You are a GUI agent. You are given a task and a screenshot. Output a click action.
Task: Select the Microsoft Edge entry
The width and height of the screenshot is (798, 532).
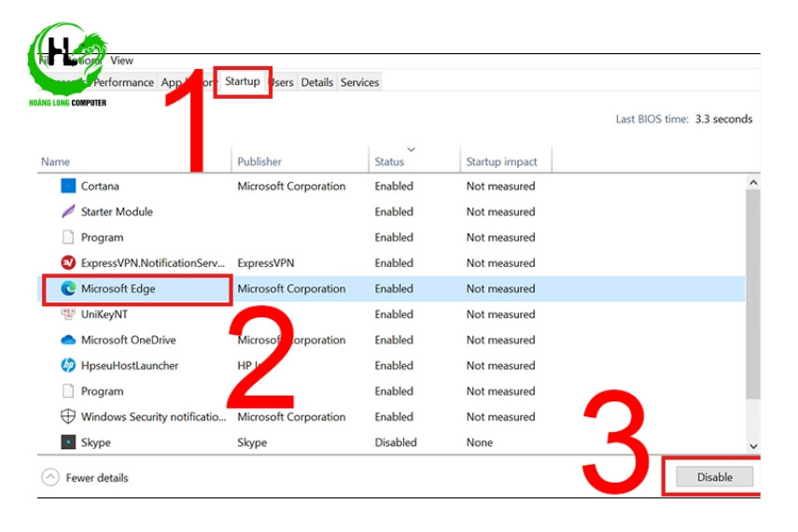click(119, 288)
